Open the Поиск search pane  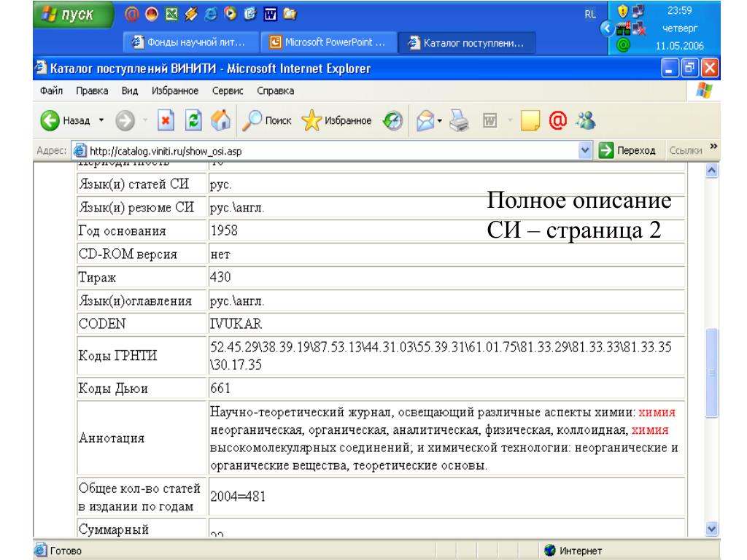click(x=267, y=120)
